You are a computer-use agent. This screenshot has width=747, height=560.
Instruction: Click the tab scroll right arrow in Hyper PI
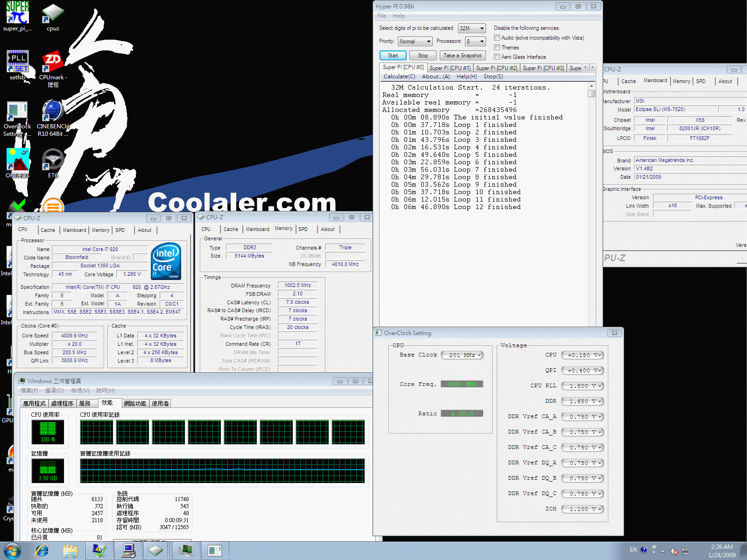click(593, 68)
